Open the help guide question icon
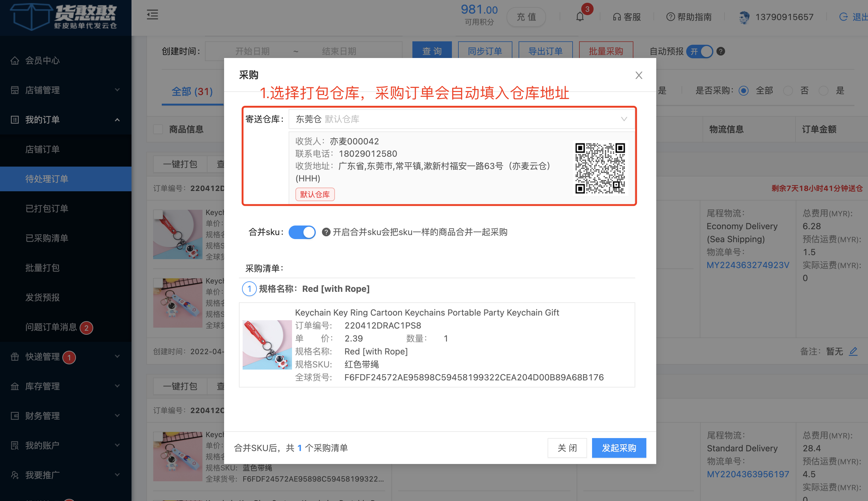Viewport: 868px width, 501px height. [x=670, y=17]
